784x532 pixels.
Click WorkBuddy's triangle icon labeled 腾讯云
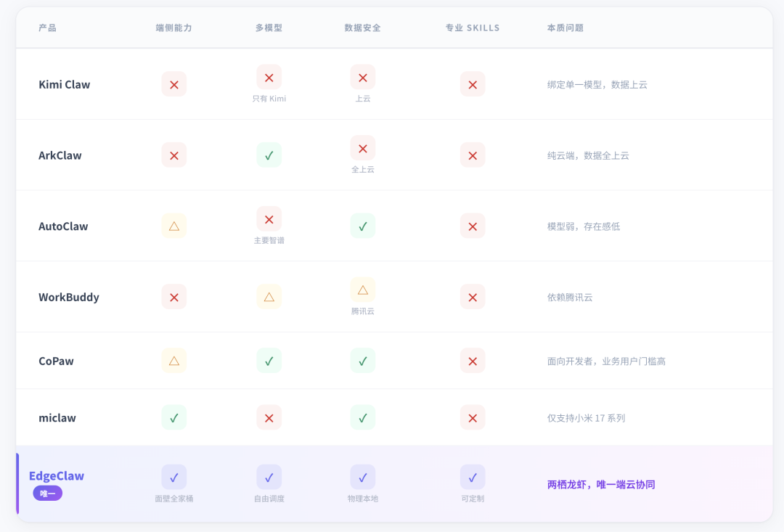tap(363, 290)
